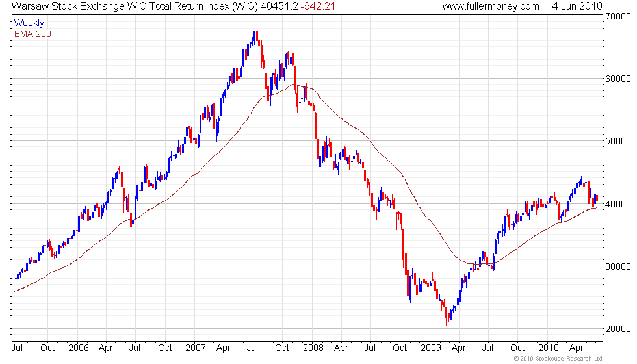Click the Oct label just before 2008
The height and width of the screenshot is (364, 637).
pos(282,348)
